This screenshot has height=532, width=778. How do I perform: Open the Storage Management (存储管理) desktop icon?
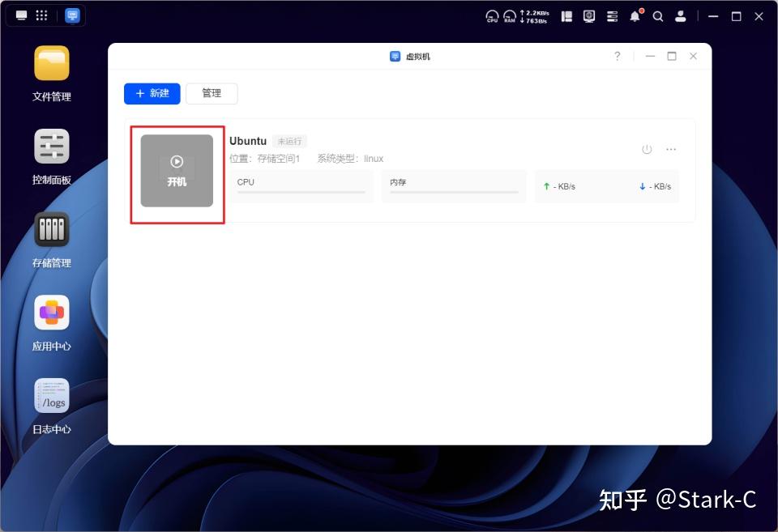coord(52,229)
